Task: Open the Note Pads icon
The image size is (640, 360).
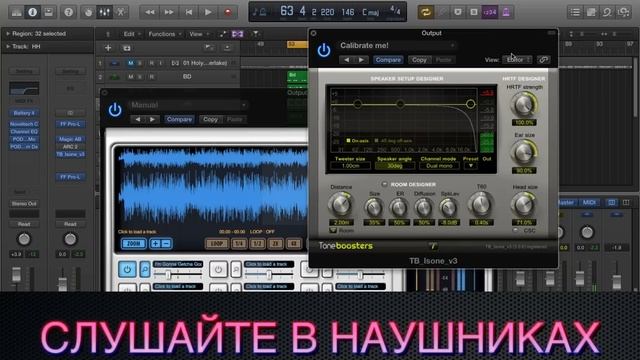Action: point(591,12)
